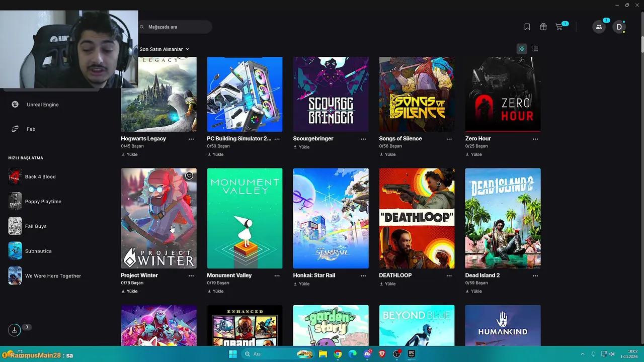Select the Scourgebringer cover art
644x362 pixels.
coord(331,94)
